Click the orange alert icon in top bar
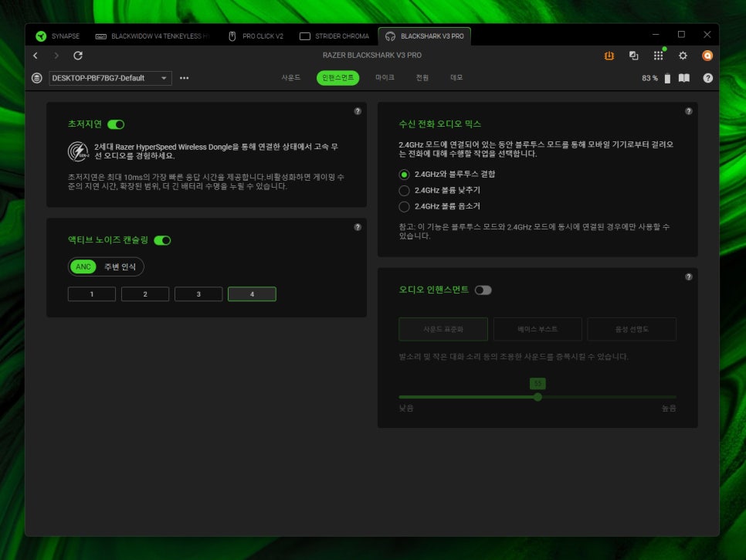 coord(609,56)
